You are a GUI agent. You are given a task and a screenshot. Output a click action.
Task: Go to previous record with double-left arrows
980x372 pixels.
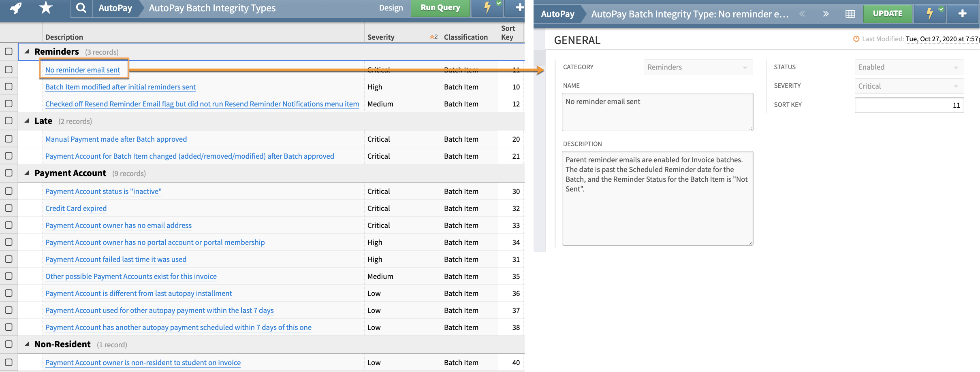[802, 14]
